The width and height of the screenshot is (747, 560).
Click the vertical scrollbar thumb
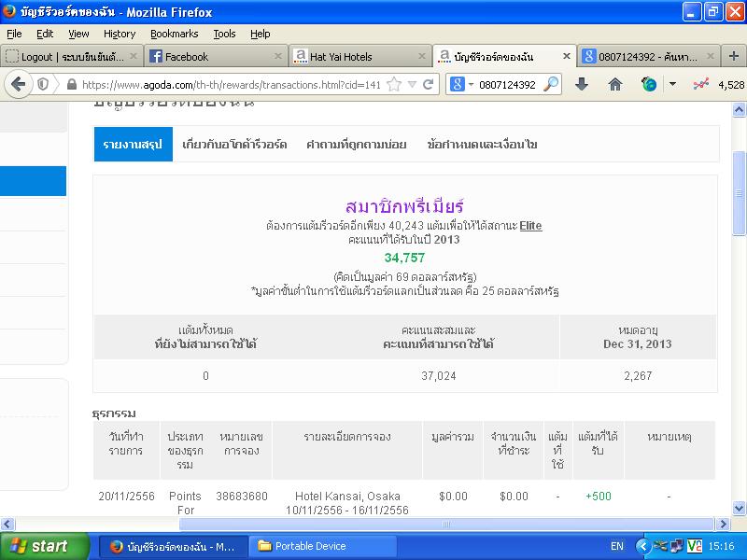[x=739, y=193]
